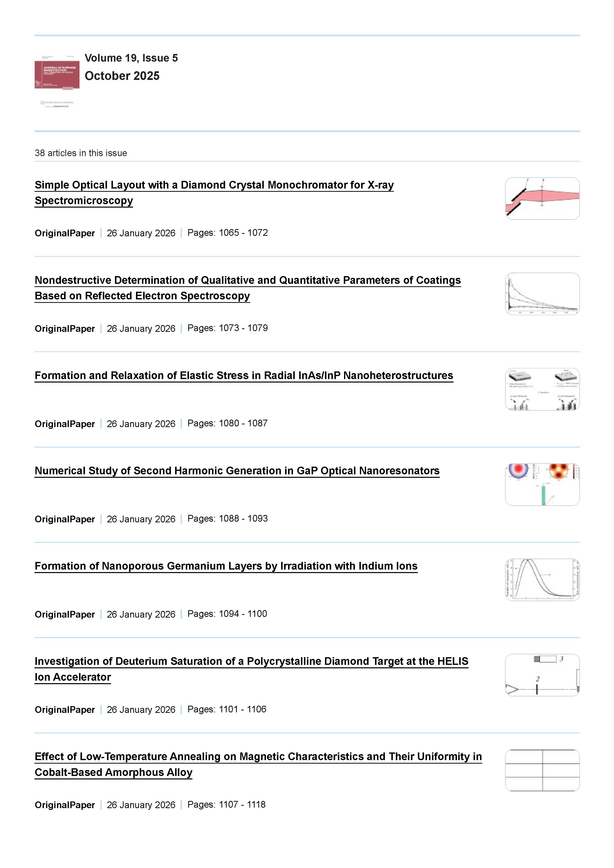Click the cobalt alloy grid thumbnail
614x868 pixels.
coord(542,770)
